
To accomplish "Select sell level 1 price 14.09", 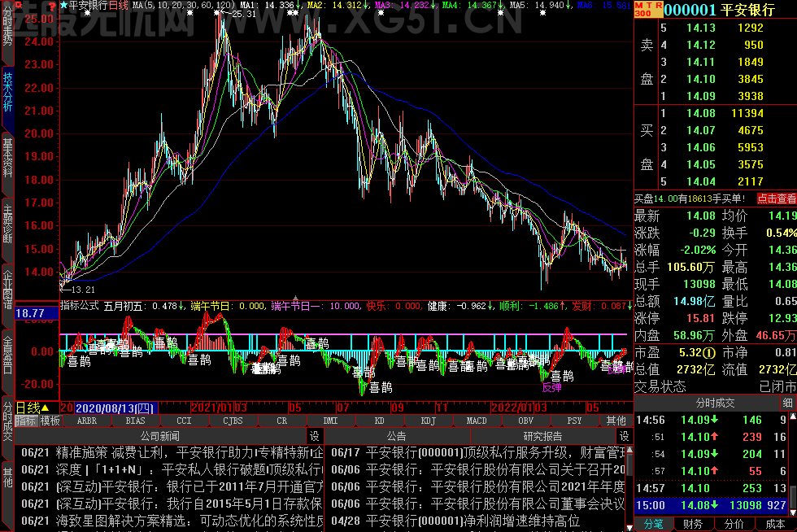I will 701,96.
